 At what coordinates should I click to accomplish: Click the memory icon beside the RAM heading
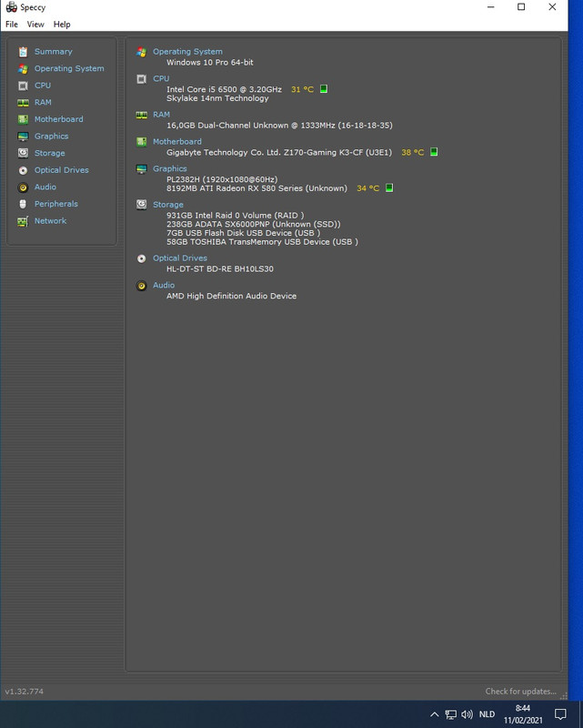[x=142, y=115]
